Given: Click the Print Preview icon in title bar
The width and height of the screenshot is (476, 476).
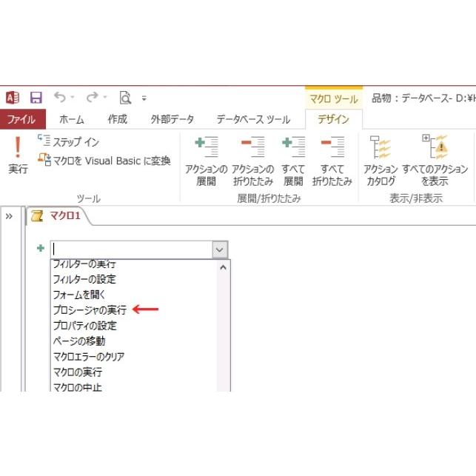Looking at the screenshot, I should (x=125, y=98).
